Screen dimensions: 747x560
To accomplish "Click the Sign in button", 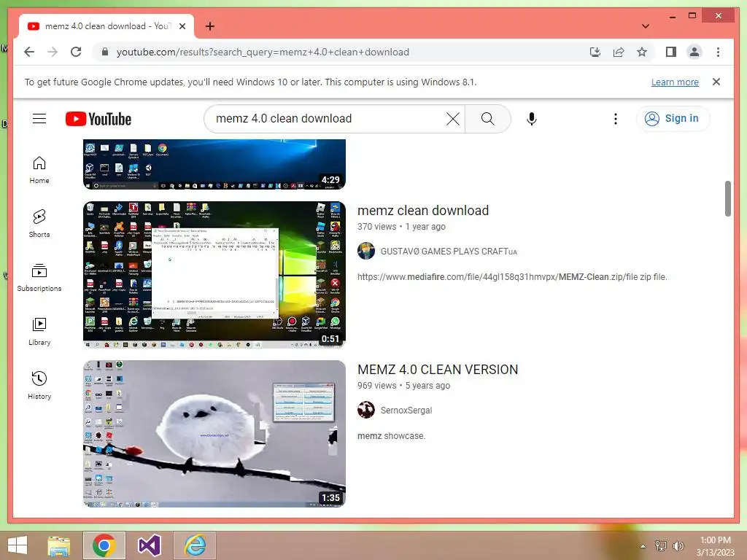I will point(673,119).
